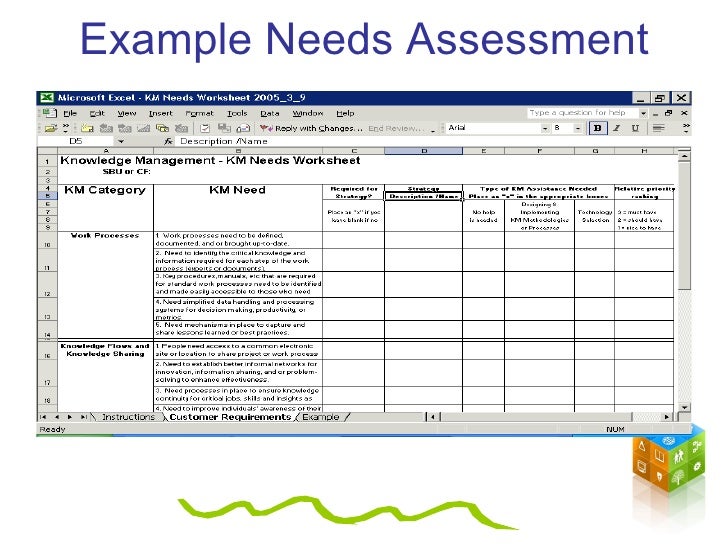Open the Edit menu
The width and height of the screenshot is (728, 546).
click(97, 113)
